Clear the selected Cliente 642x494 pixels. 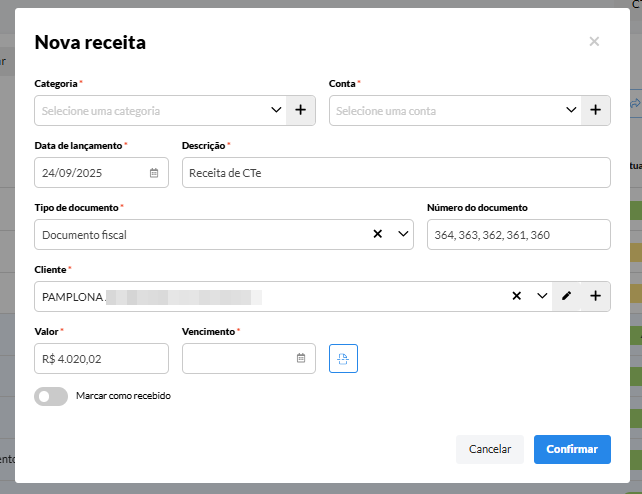pos(517,296)
